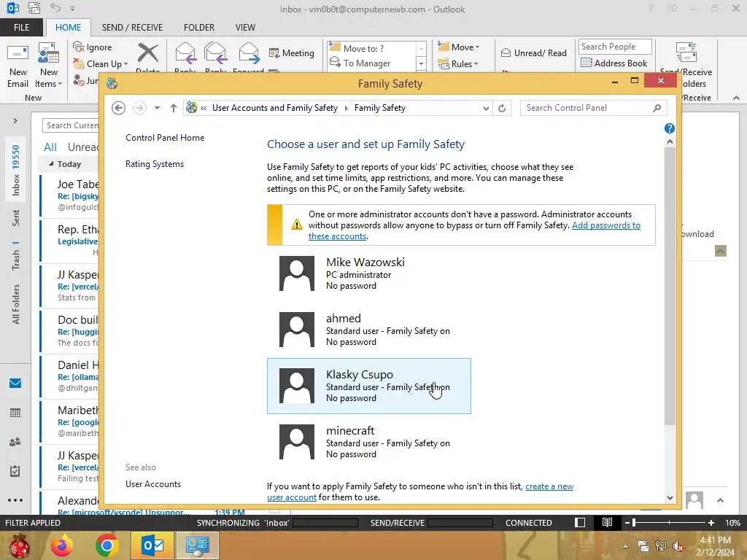Click the zoom in plus button

[x=711, y=523]
